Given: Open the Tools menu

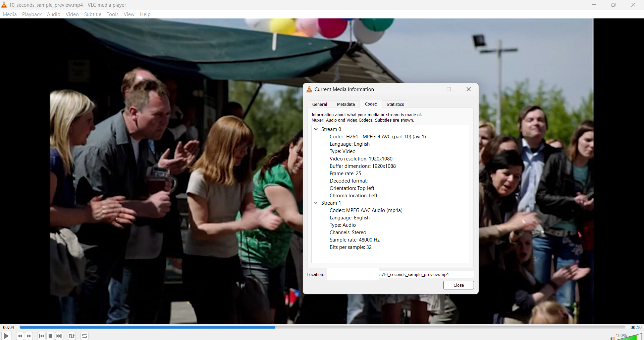Looking at the screenshot, I should (x=112, y=14).
